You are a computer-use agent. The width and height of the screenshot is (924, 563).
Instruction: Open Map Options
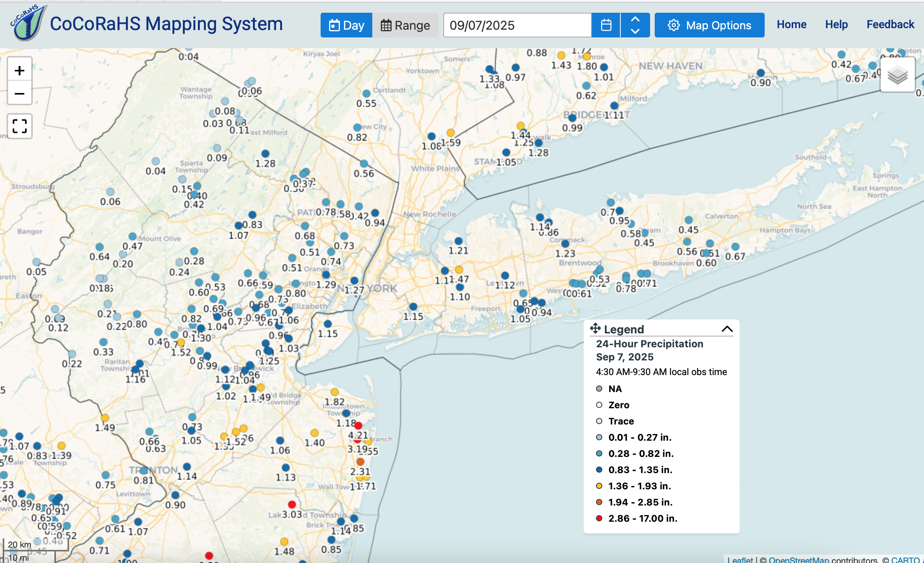tap(709, 25)
